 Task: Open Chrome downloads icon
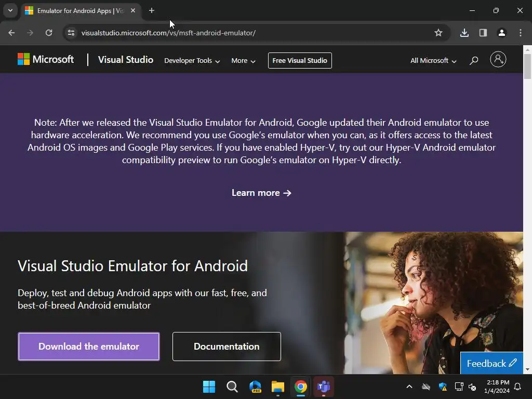(x=464, y=33)
